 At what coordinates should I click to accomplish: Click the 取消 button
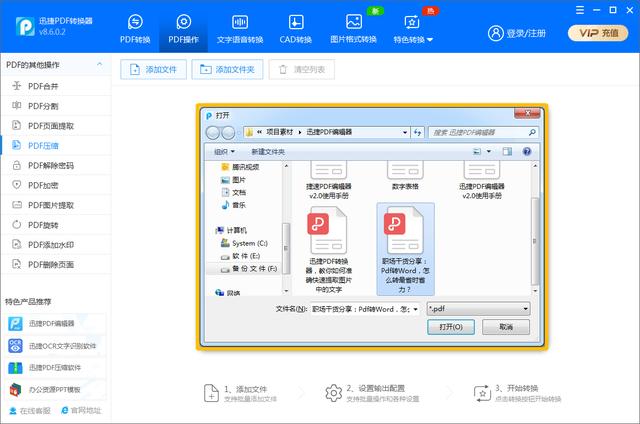[x=506, y=327]
